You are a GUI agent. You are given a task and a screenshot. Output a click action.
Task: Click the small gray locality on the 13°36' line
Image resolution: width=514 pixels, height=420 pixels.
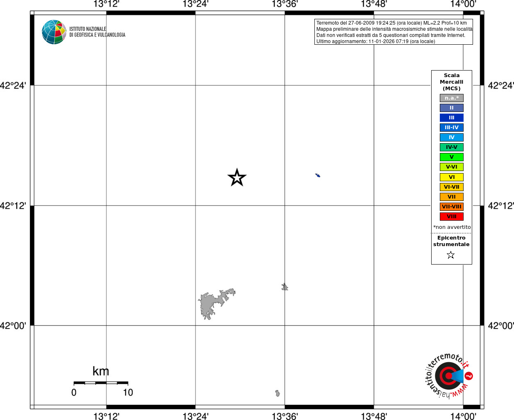[285, 287]
